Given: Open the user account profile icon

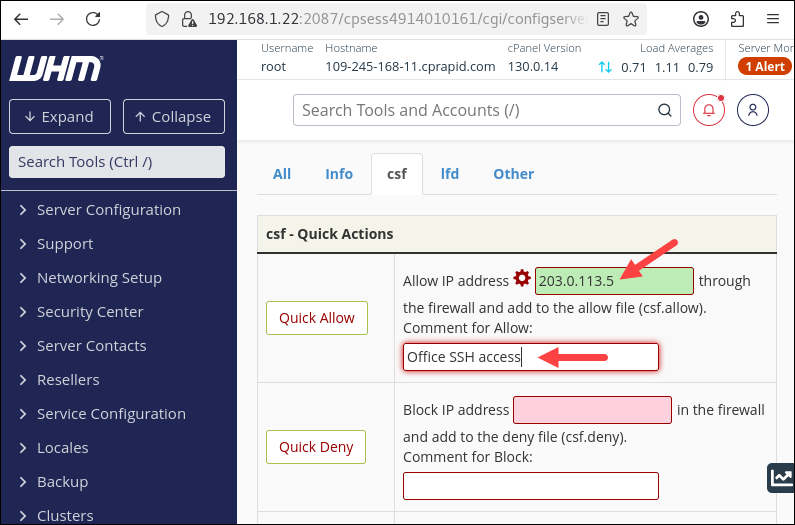Looking at the screenshot, I should click(753, 110).
